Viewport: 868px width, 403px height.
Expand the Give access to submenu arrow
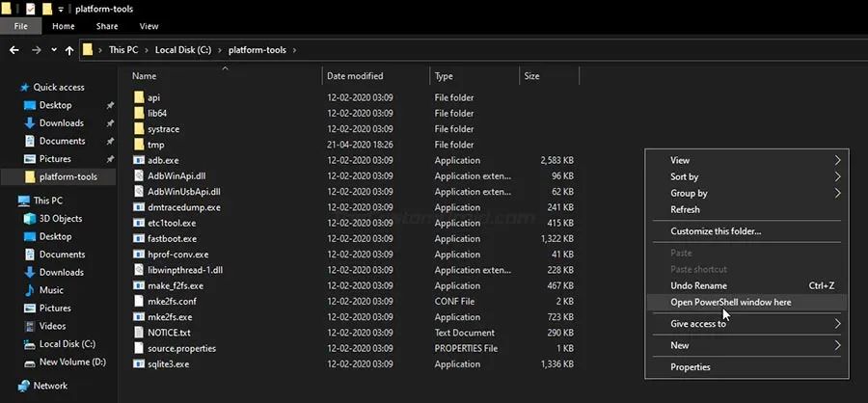[837, 324]
